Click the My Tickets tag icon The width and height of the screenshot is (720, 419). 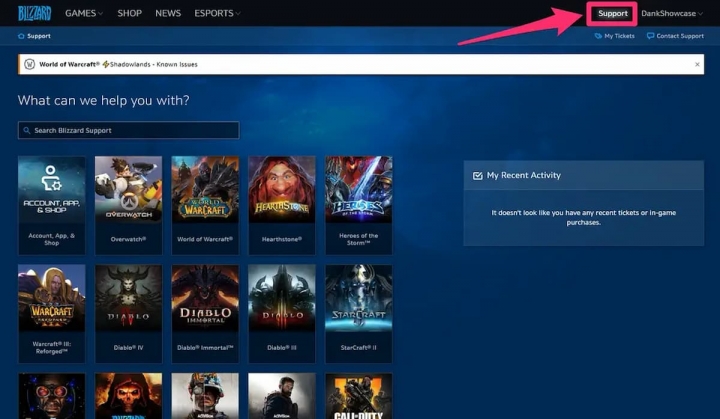(x=598, y=36)
